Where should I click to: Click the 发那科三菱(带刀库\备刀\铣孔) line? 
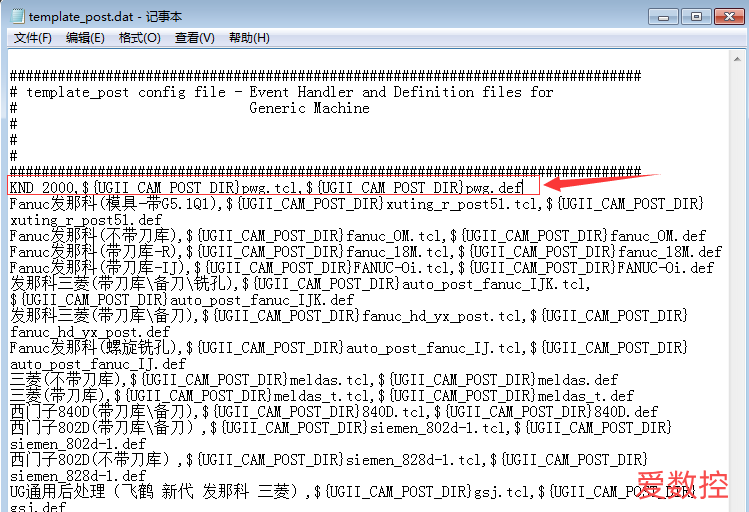point(300,284)
